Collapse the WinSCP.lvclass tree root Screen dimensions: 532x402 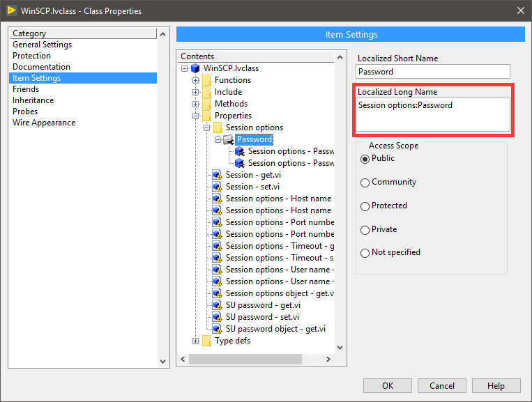click(x=185, y=69)
